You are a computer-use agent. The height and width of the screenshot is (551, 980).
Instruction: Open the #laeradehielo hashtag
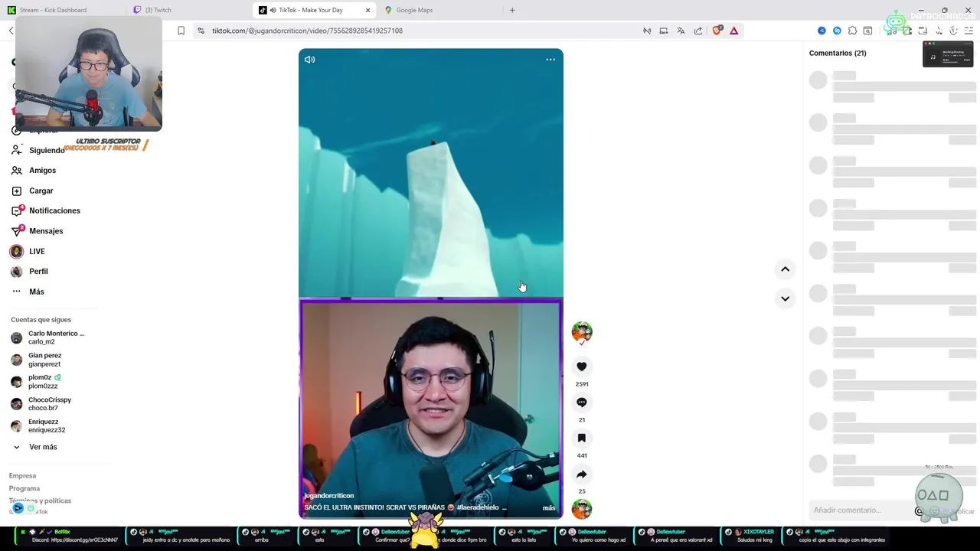478,507
